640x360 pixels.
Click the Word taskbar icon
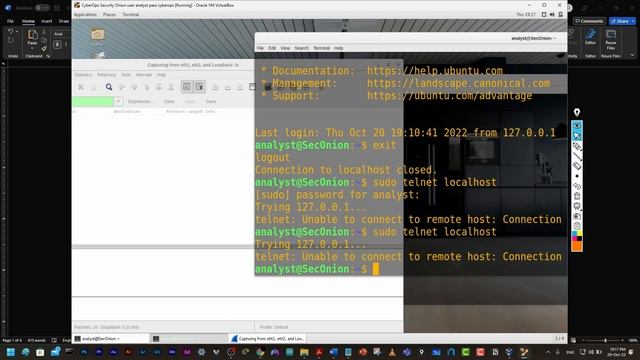click(333, 352)
